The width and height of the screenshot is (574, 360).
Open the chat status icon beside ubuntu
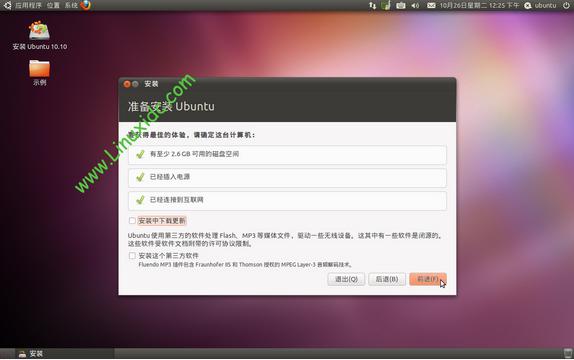point(528,5)
